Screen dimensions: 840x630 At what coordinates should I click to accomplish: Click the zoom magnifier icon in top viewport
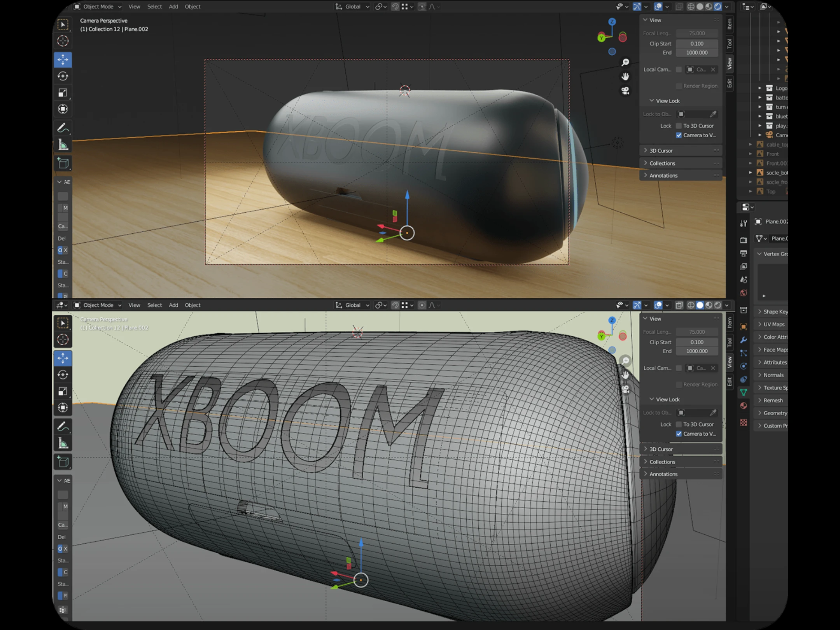(625, 62)
